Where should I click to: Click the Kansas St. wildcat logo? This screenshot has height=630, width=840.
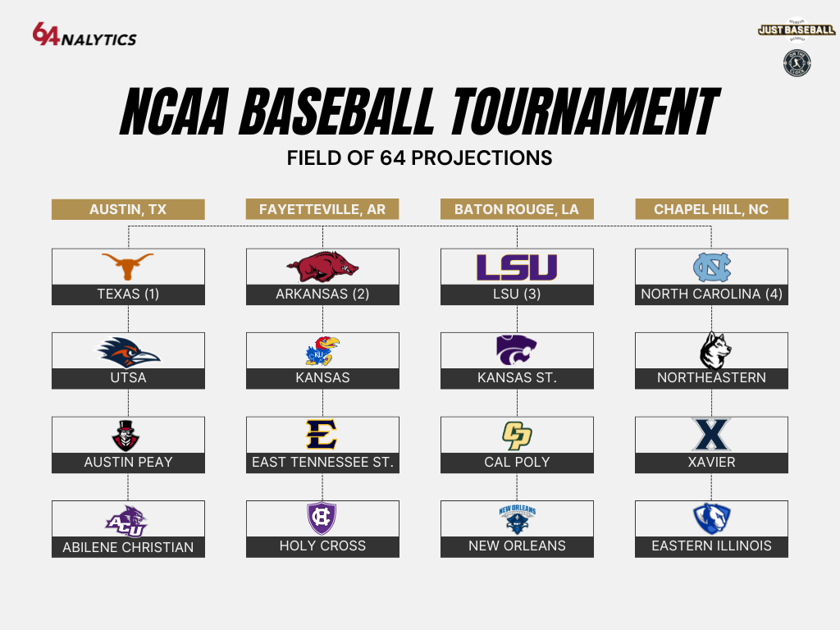coord(517,349)
